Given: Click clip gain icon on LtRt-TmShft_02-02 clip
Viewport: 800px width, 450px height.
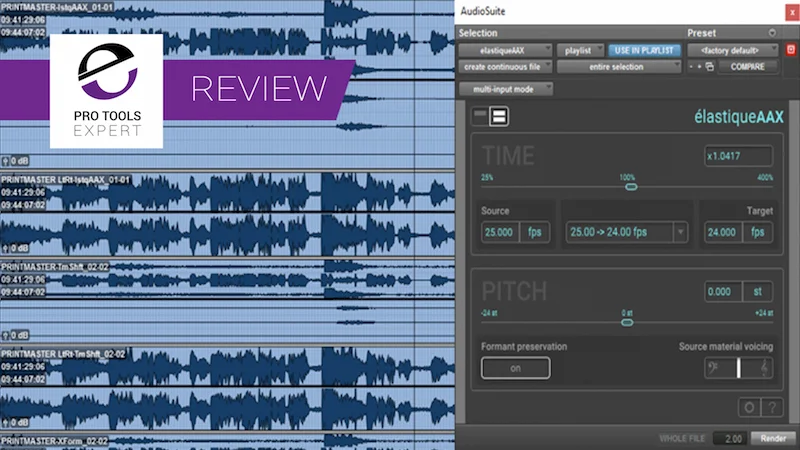Looking at the screenshot, I should point(5,422).
